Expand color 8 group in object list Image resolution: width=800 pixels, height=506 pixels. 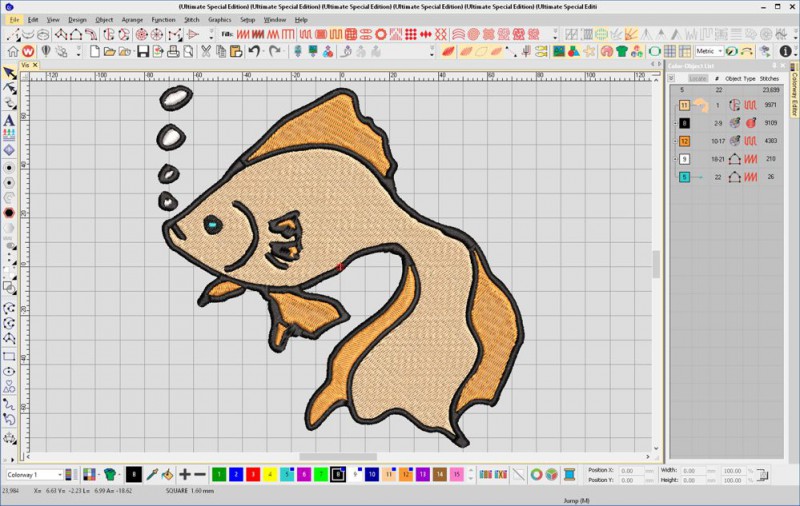tap(675, 123)
